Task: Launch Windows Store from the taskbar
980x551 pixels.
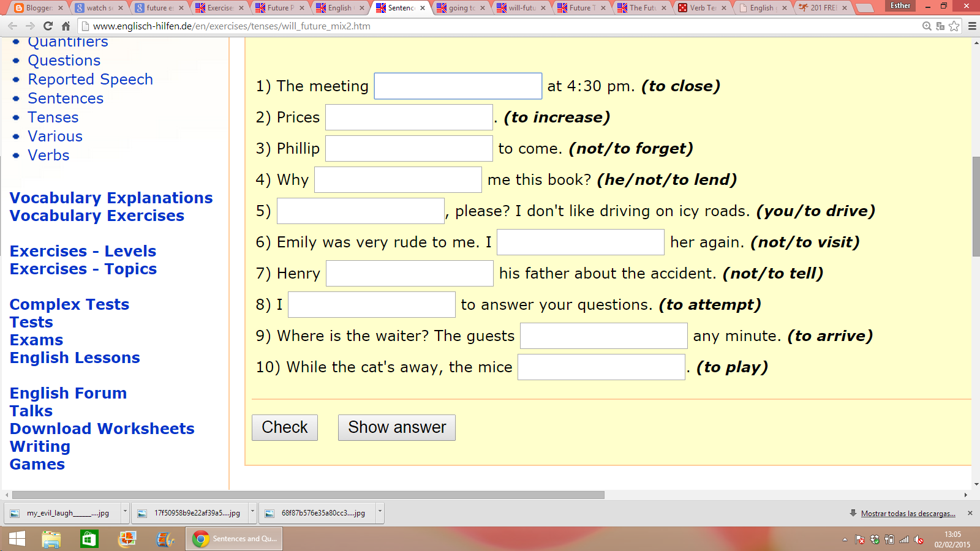Action: [89, 539]
